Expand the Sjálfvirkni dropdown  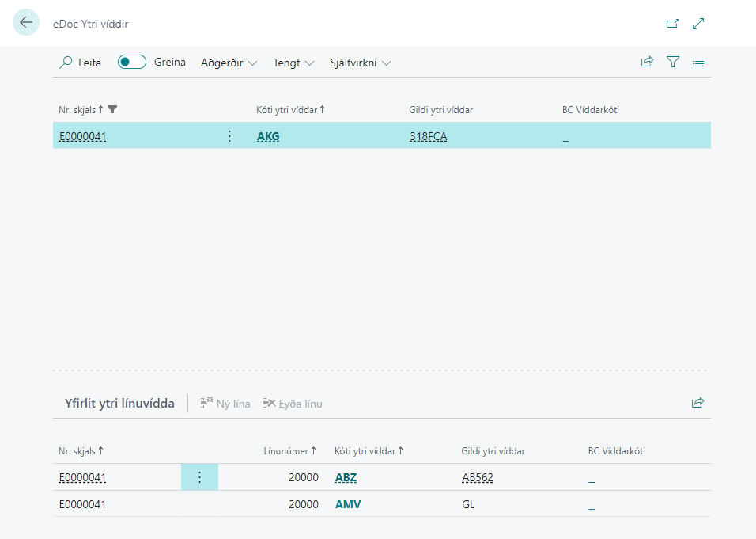tap(360, 63)
